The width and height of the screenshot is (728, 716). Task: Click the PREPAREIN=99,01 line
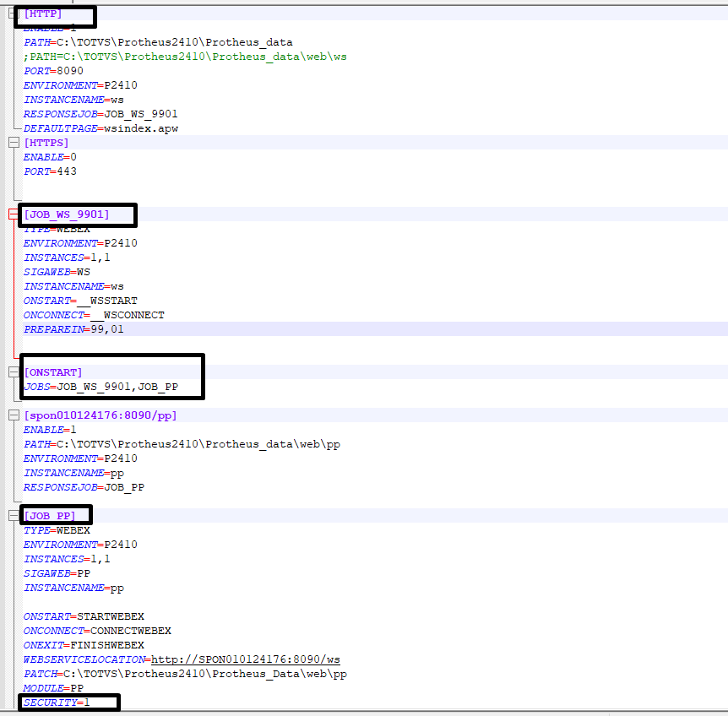[x=73, y=329]
